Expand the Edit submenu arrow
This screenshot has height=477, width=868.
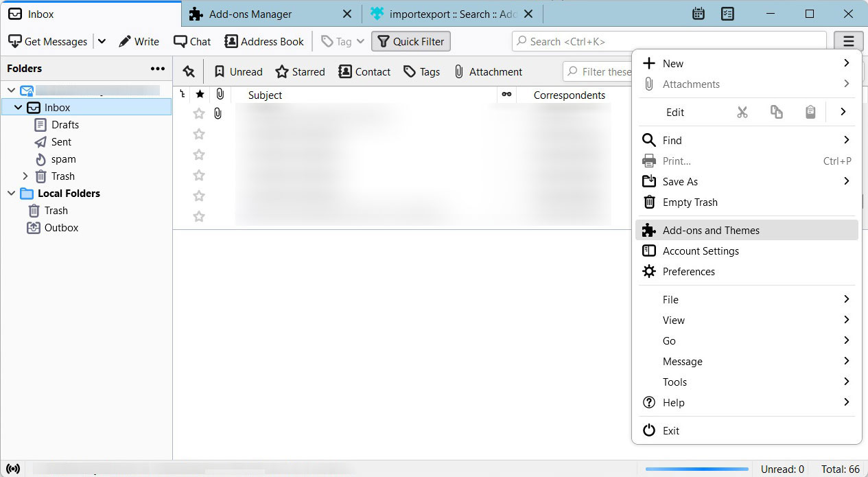click(x=843, y=112)
